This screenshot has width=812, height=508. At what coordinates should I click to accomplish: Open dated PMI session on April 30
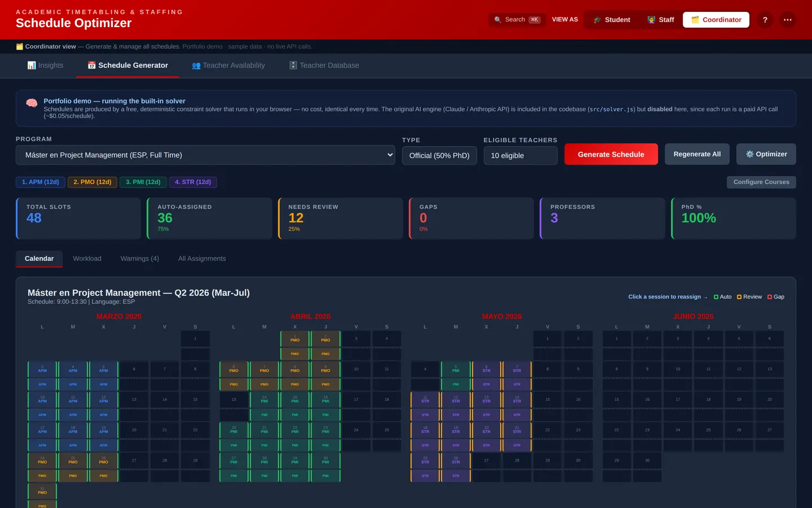pyautogui.click(x=325, y=461)
